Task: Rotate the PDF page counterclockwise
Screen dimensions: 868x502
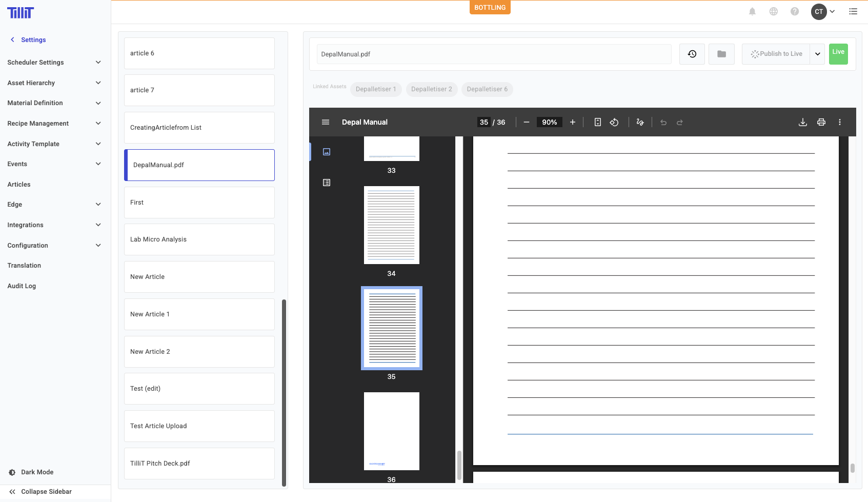Action: pos(614,122)
